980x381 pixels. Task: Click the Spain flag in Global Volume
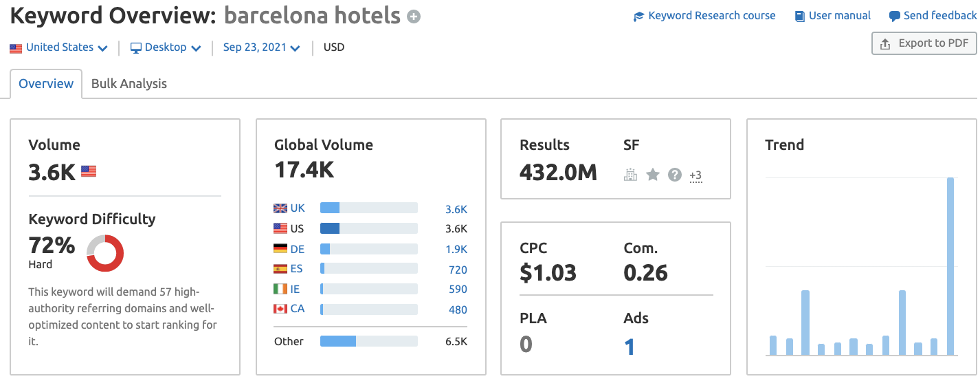point(280,269)
